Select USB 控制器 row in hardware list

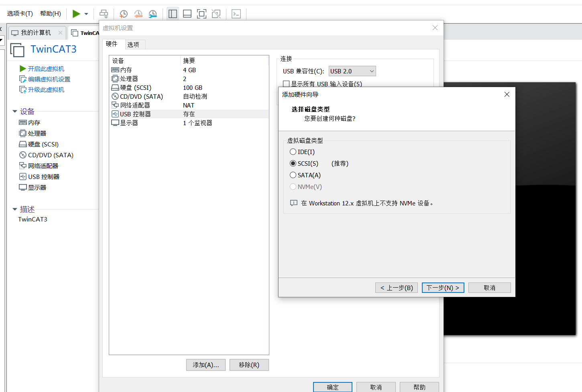click(189, 114)
